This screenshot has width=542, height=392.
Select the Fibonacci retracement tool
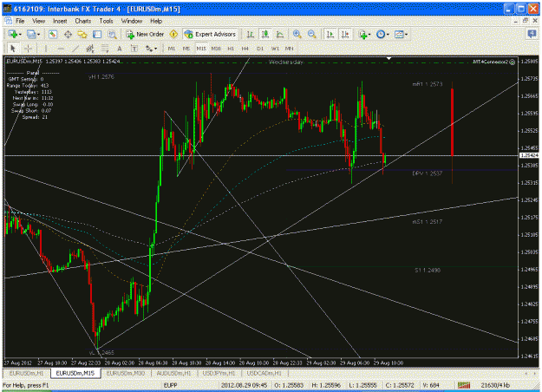(x=105, y=49)
